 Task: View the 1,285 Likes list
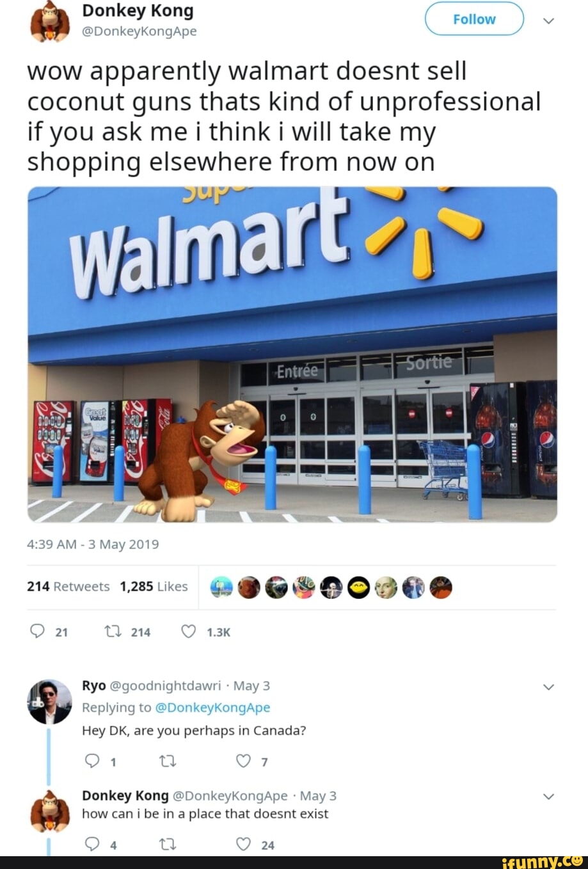(154, 587)
